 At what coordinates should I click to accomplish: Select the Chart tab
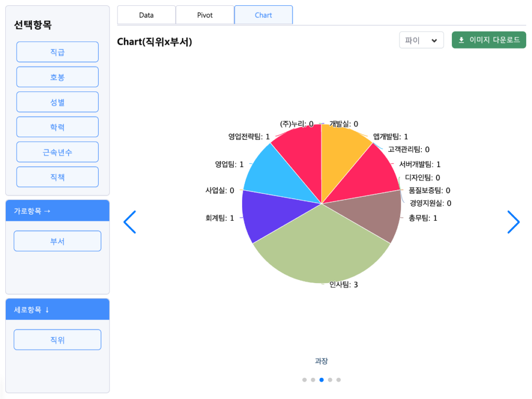click(263, 15)
